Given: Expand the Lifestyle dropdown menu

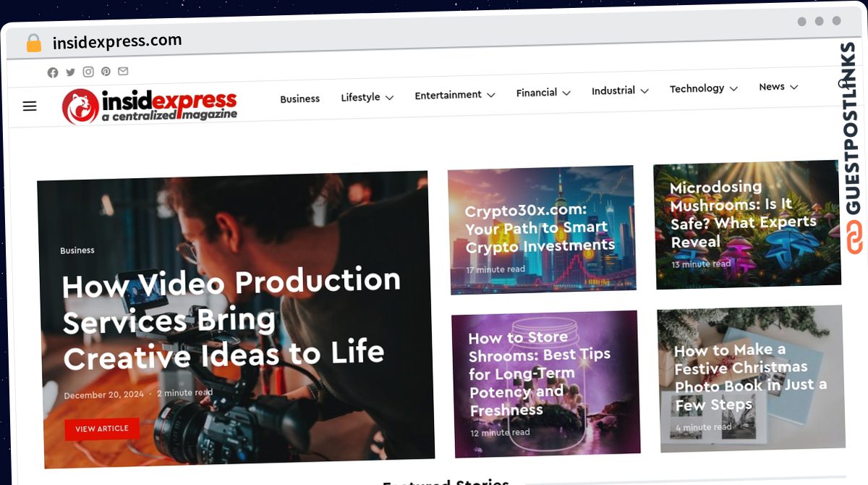Looking at the screenshot, I should [367, 97].
